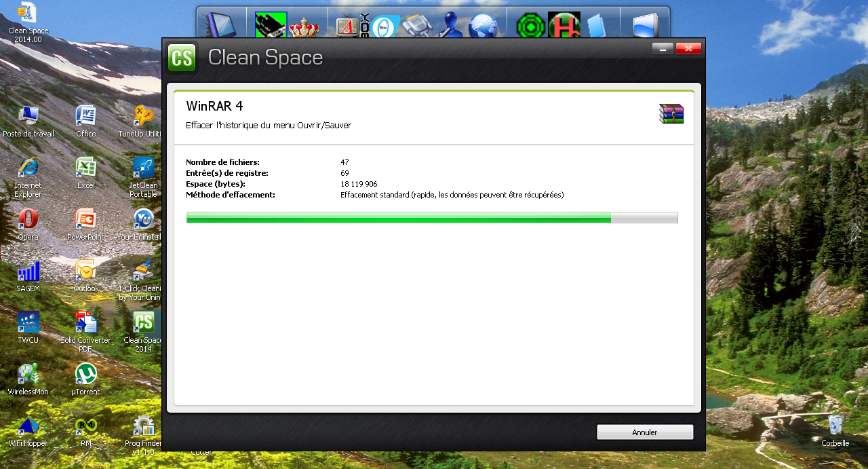This screenshot has height=469, width=868.
Task: Open Solid Converter PDF shortcut
Action: pos(86,322)
